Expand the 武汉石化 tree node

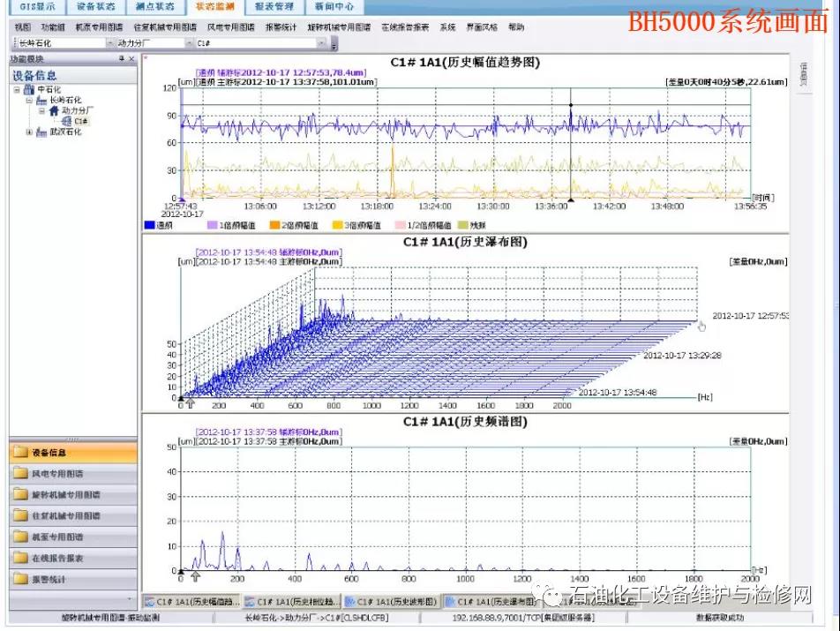coord(29,132)
